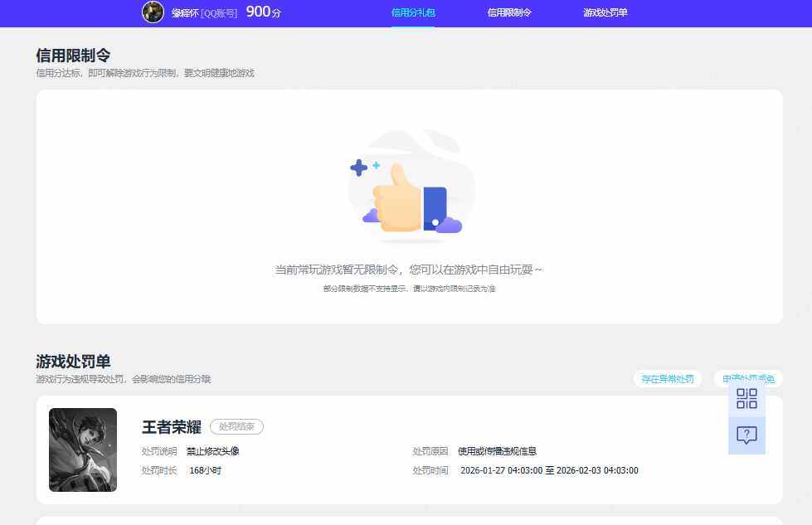Switch to 游戏处罚单 tab
The image size is (812, 525).
[605, 12]
